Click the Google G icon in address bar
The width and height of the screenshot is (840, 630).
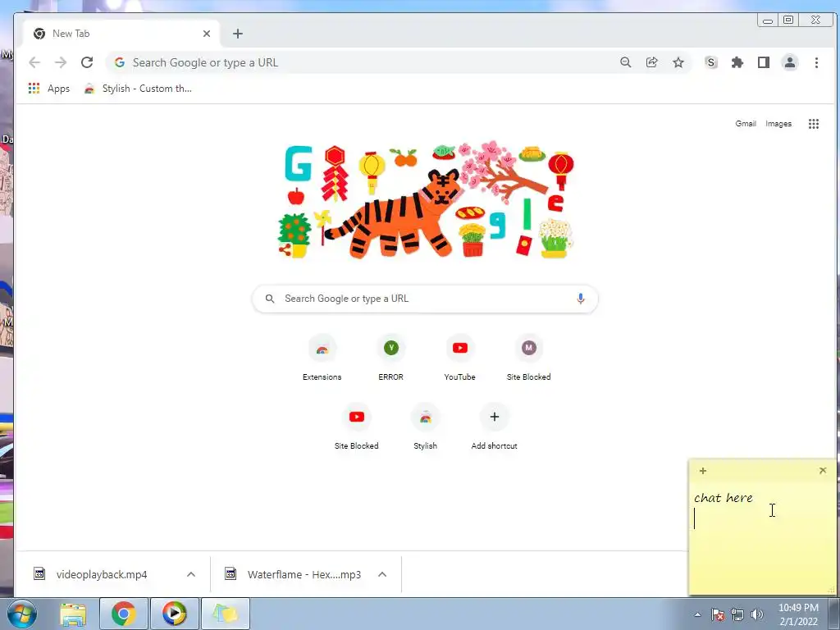click(x=120, y=62)
